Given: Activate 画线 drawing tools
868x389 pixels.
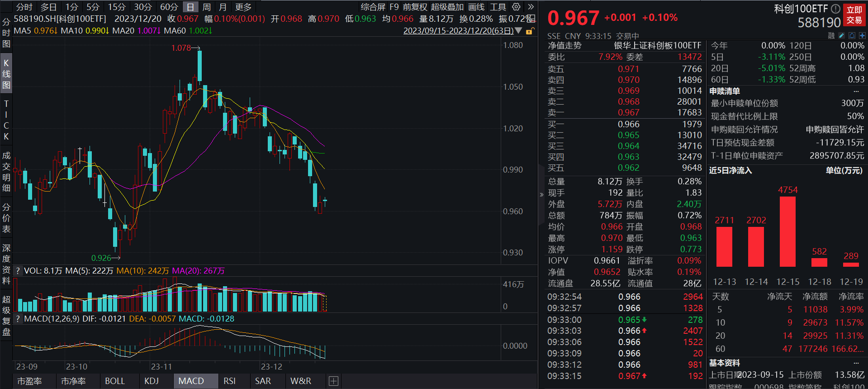Looking at the screenshot, I should click(476, 7).
